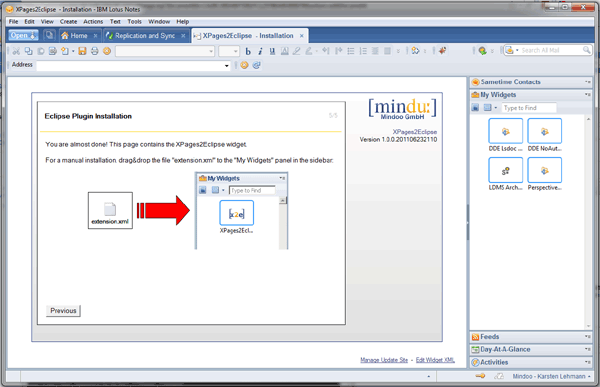Open the DDE Lsdoc widget
Viewport: 600px width, 387px height.
coord(505,135)
